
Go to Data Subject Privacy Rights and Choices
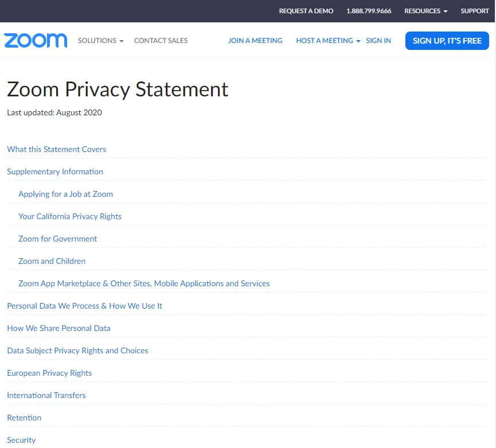(x=77, y=350)
